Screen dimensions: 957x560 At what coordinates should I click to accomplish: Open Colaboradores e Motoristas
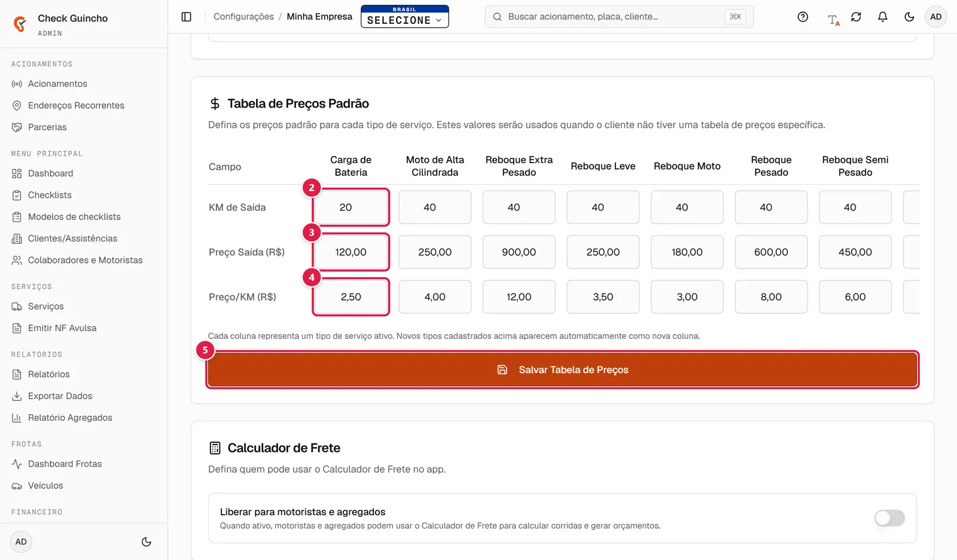[84, 260]
